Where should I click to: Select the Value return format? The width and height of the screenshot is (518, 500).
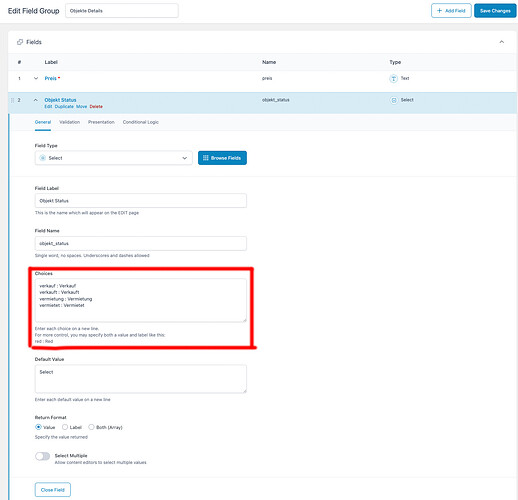(x=38, y=427)
